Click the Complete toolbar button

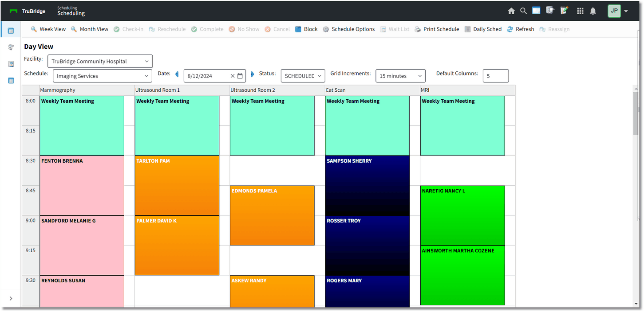(207, 29)
